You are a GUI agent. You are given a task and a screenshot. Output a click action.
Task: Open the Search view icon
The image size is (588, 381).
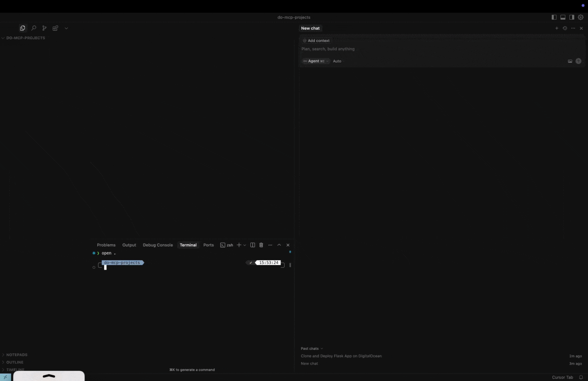pos(34,28)
